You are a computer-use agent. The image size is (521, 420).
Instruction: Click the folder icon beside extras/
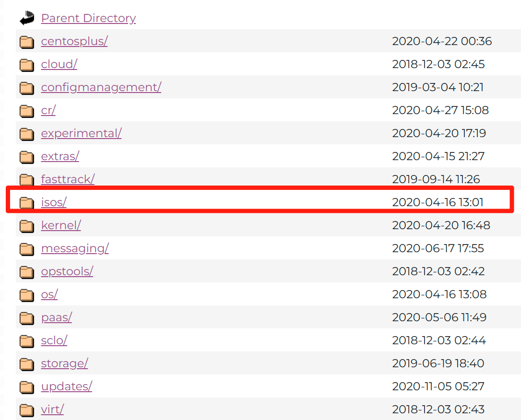tap(27, 157)
